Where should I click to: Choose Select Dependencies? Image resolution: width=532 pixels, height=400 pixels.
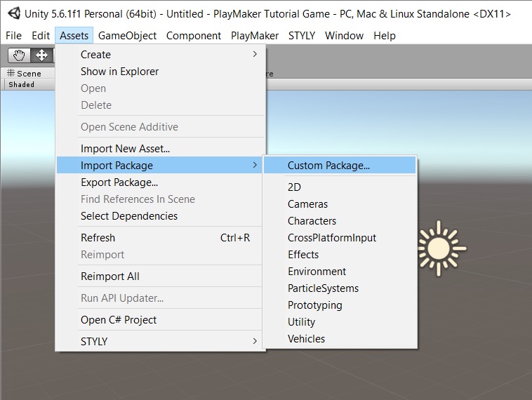click(x=160, y=215)
